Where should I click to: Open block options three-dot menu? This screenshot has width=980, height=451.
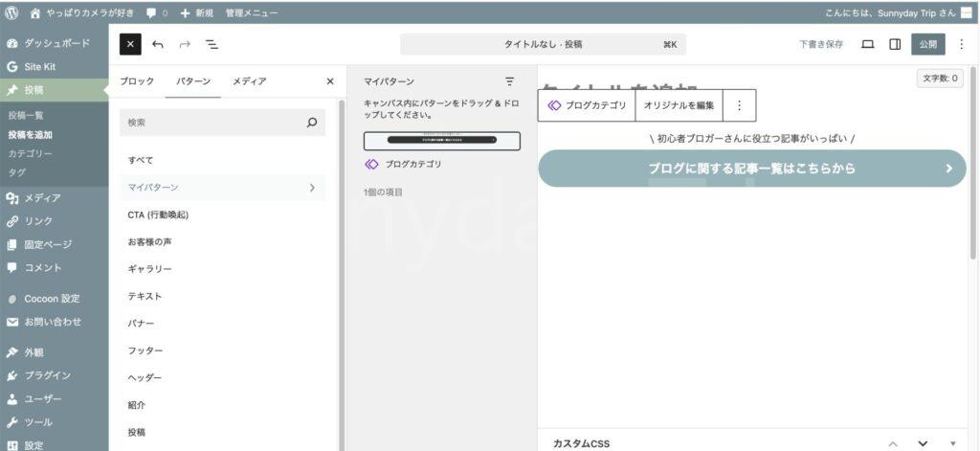[x=738, y=105]
